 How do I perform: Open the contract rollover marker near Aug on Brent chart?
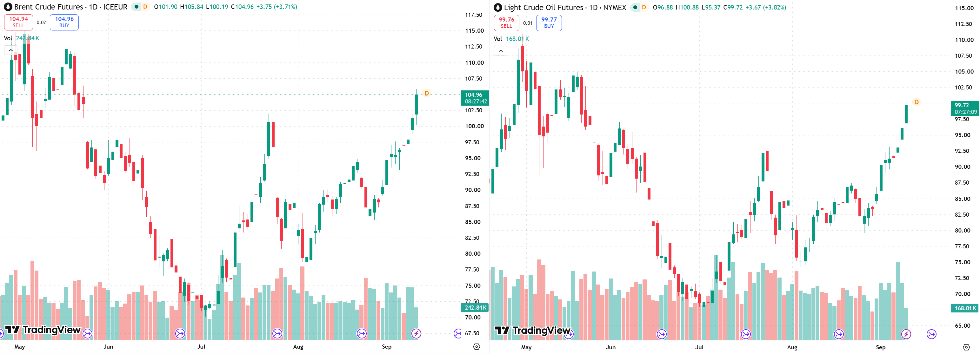[277, 334]
